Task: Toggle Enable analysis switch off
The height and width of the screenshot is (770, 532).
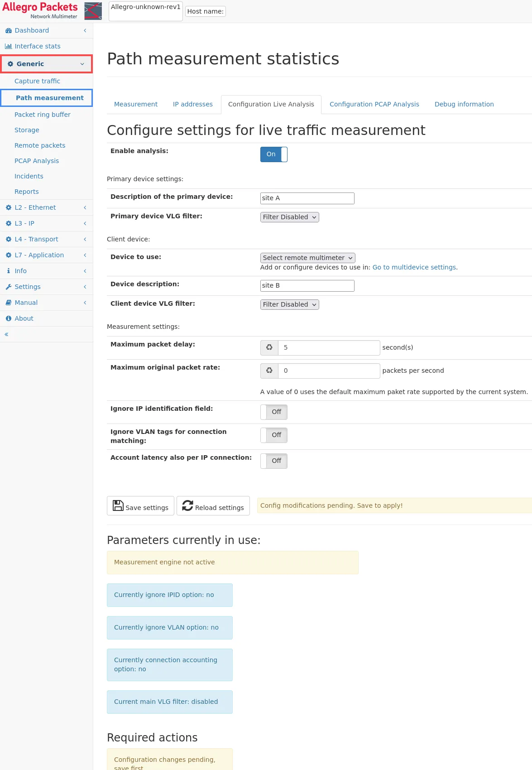Action: click(273, 154)
